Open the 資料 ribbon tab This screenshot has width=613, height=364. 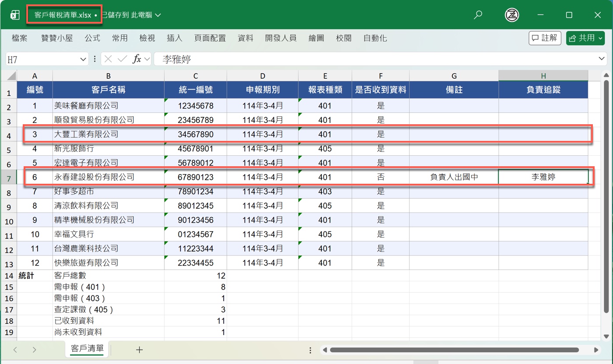point(246,38)
